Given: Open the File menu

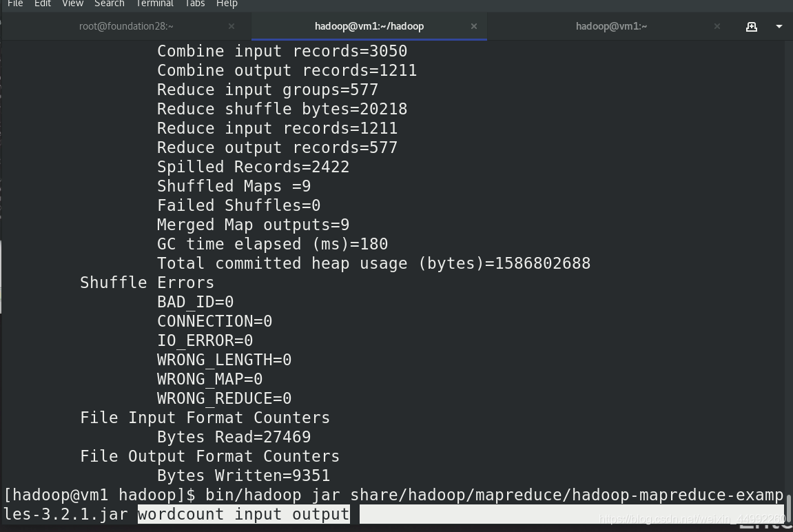Looking at the screenshot, I should point(15,3).
